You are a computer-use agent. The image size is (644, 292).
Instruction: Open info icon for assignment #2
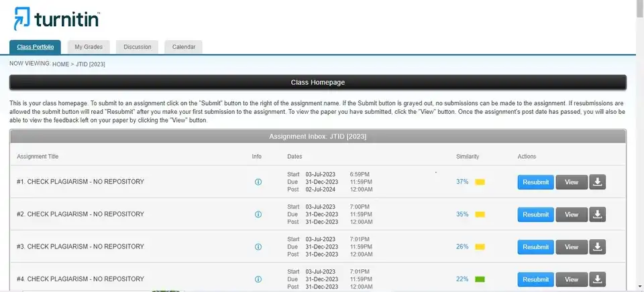coord(258,214)
